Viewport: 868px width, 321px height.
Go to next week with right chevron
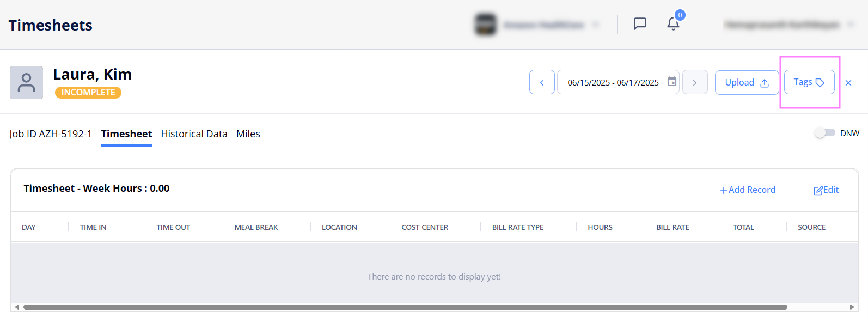(x=695, y=82)
